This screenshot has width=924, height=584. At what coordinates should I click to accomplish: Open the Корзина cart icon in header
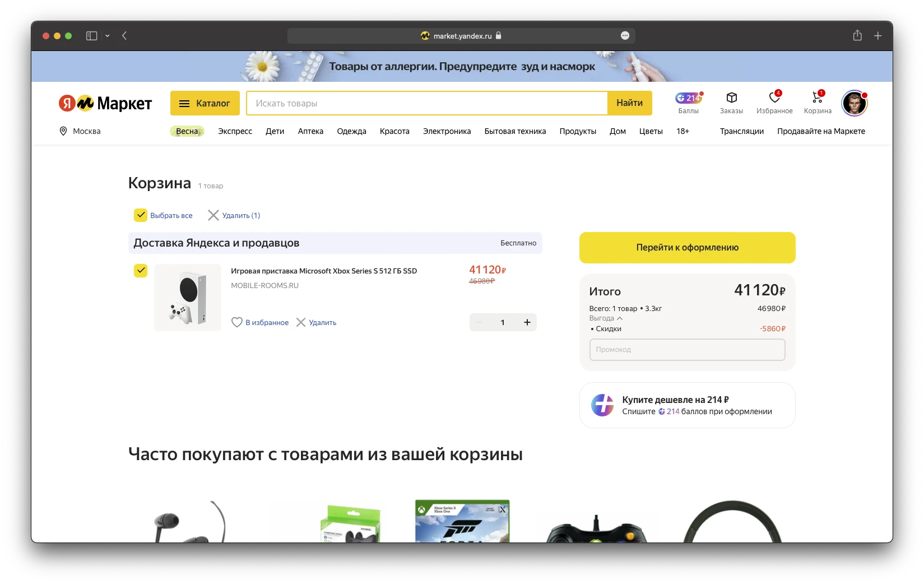[x=817, y=98]
